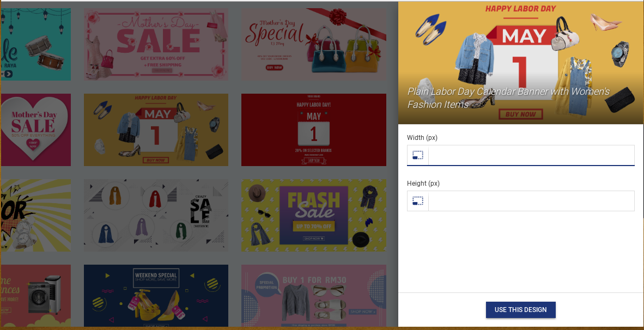Viewport: 644px width, 330px height.
Task: Open the Weekend Special shoes banner
Action: (x=156, y=296)
